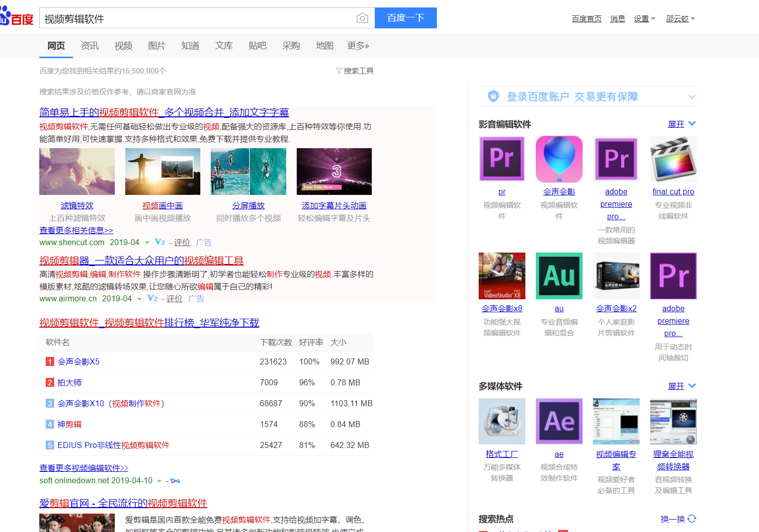This screenshot has width=759, height=532.
Task: Open the 滤镜特效 thumbnail image
Action: click(77, 172)
